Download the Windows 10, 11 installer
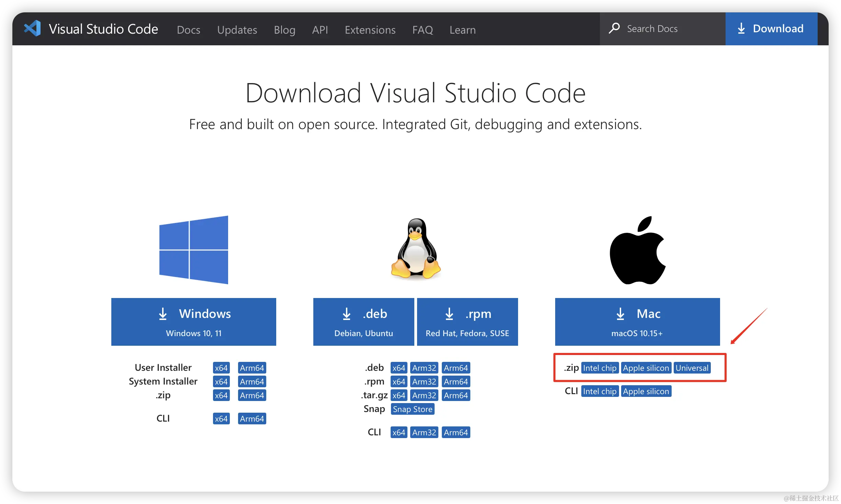The image size is (841, 504). coord(193,322)
